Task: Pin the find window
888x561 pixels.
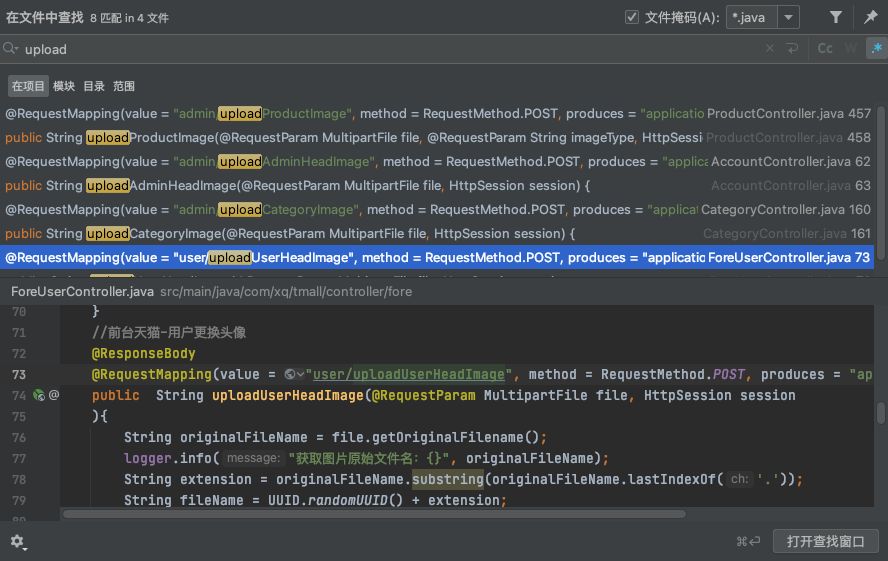Action: [870, 17]
